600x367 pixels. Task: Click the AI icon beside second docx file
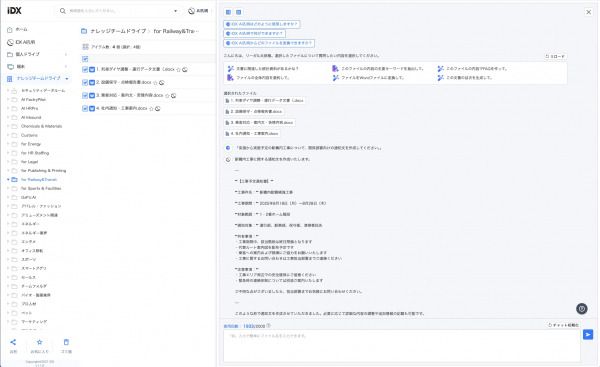[x=161, y=83]
